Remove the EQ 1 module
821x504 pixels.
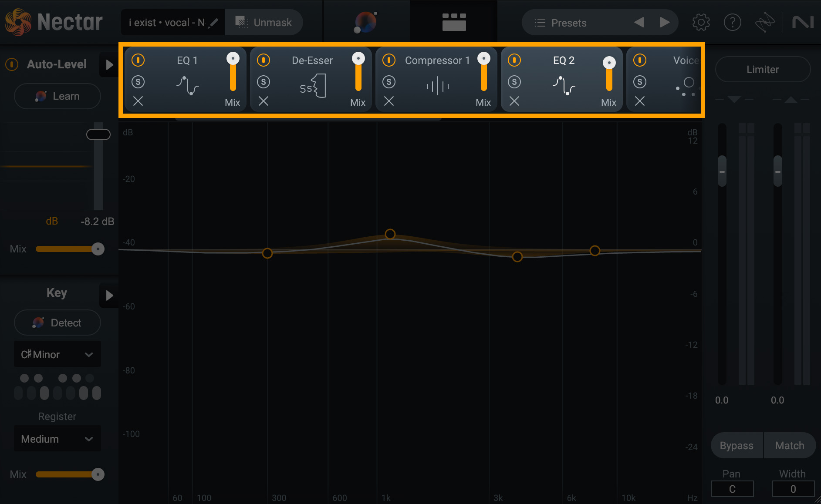[x=138, y=101]
